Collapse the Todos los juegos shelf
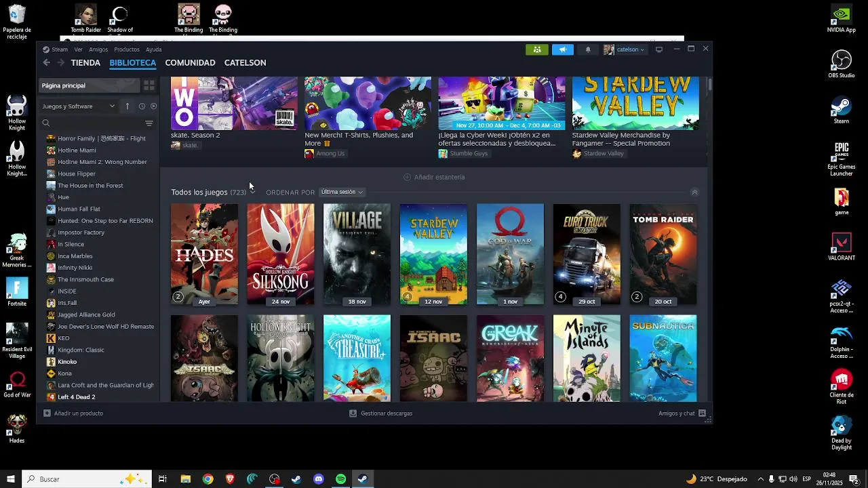The height and width of the screenshot is (488, 868). pos(694,192)
